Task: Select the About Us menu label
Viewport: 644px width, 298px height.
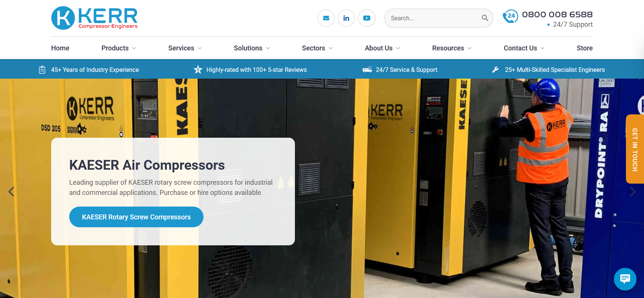Action: click(x=378, y=48)
